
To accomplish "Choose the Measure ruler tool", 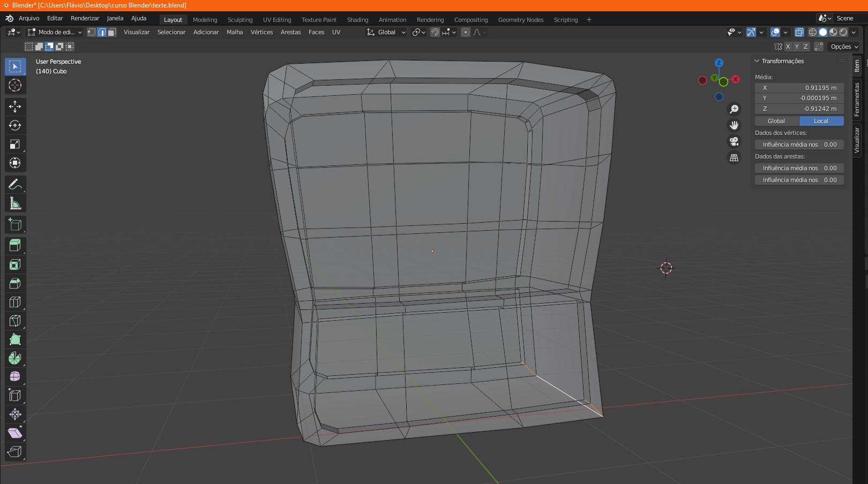I will coord(15,203).
